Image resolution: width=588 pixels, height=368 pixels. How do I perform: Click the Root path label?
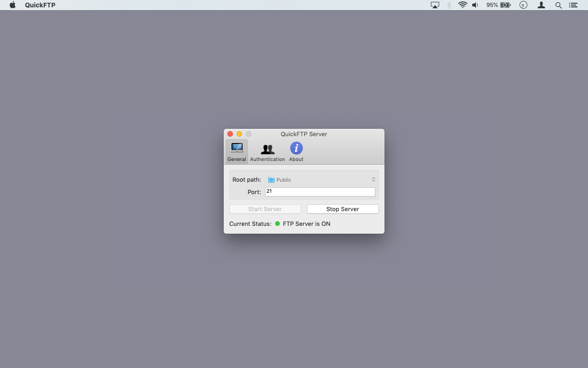coord(247,179)
